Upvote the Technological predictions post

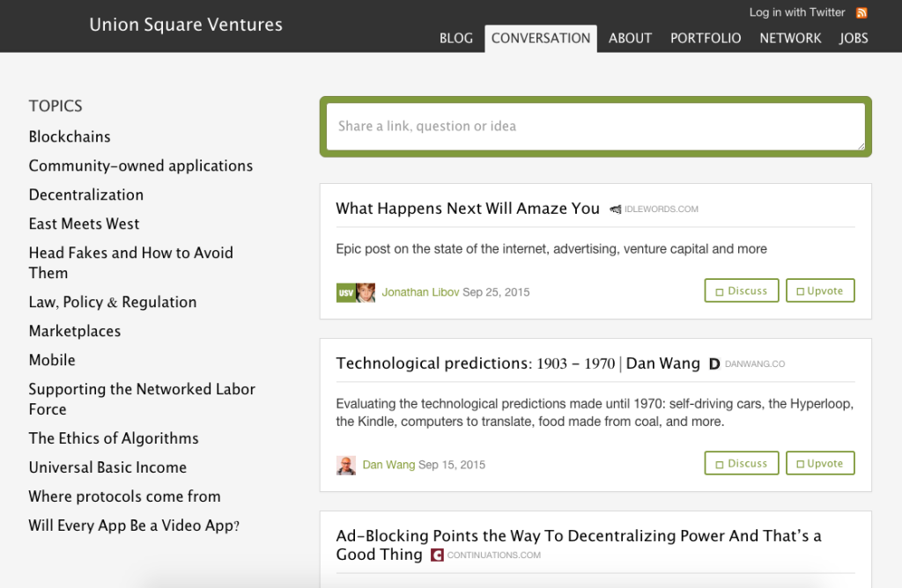click(820, 463)
